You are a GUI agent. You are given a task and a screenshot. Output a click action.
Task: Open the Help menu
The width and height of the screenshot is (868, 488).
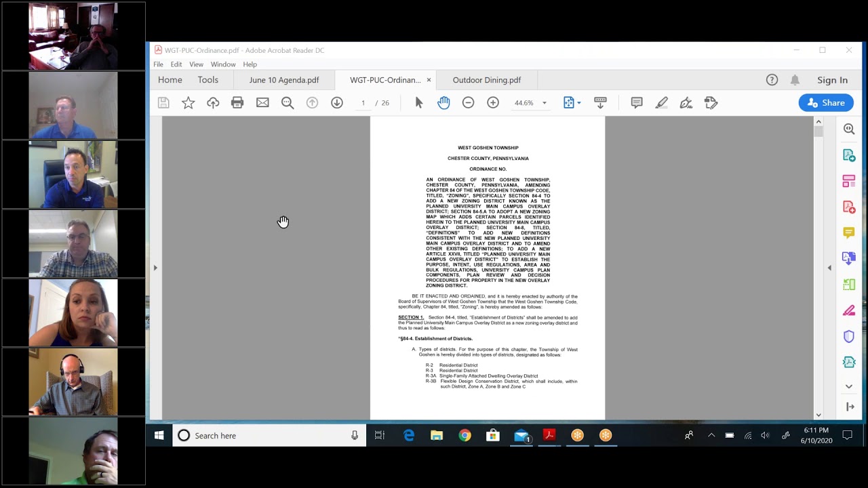coord(250,64)
